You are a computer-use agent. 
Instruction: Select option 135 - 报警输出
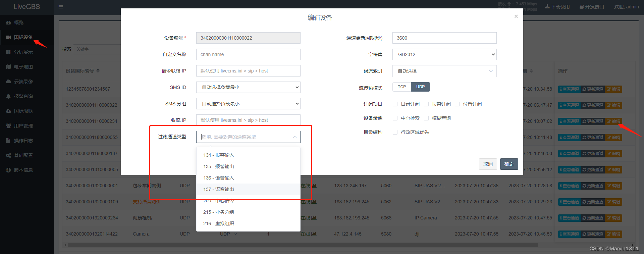[x=248, y=166]
